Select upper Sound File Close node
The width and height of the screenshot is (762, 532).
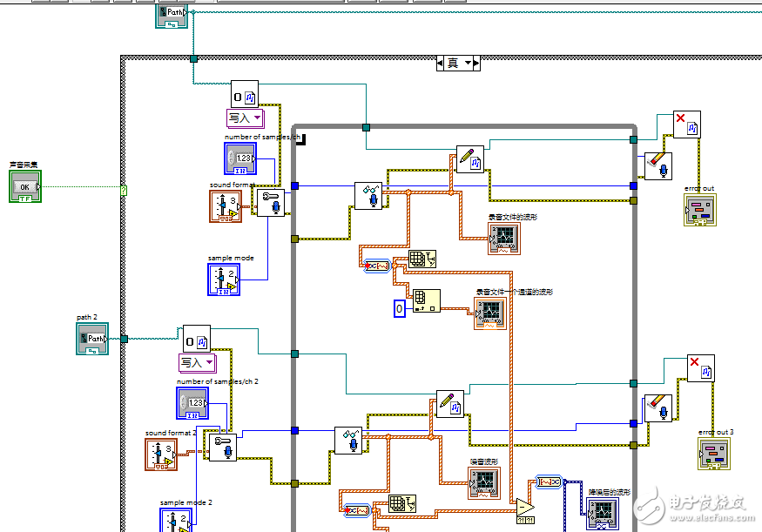(x=687, y=125)
